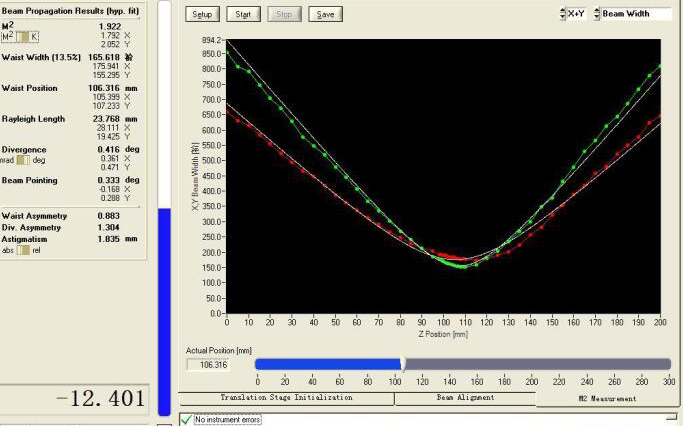This screenshot has width=683, height=426.
Task: Click the X+Y display mode field
Action: click(578, 14)
